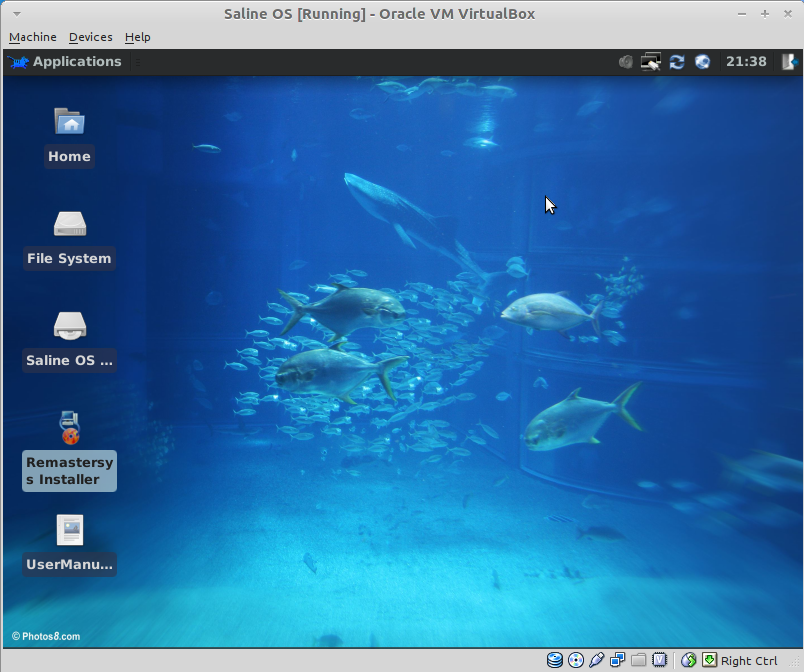Open the Machine menu
This screenshot has height=672, width=804.
click(x=33, y=37)
